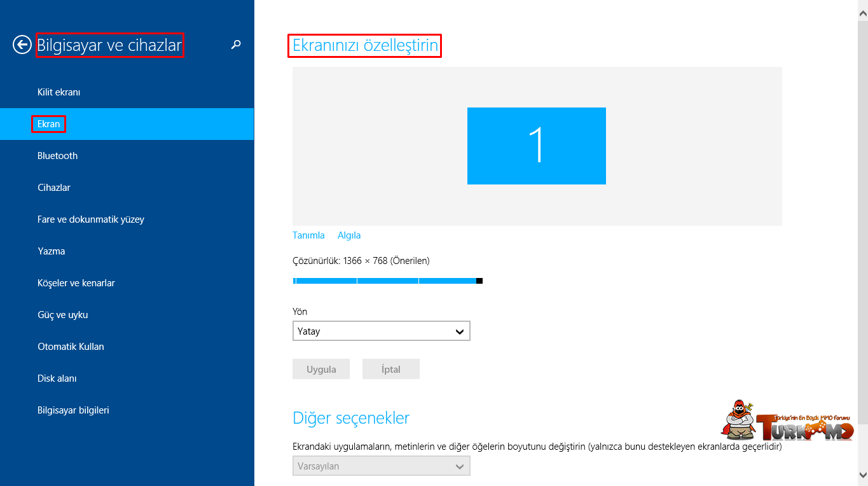Open Bilgisayar bilgileri page

tap(127, 410)
